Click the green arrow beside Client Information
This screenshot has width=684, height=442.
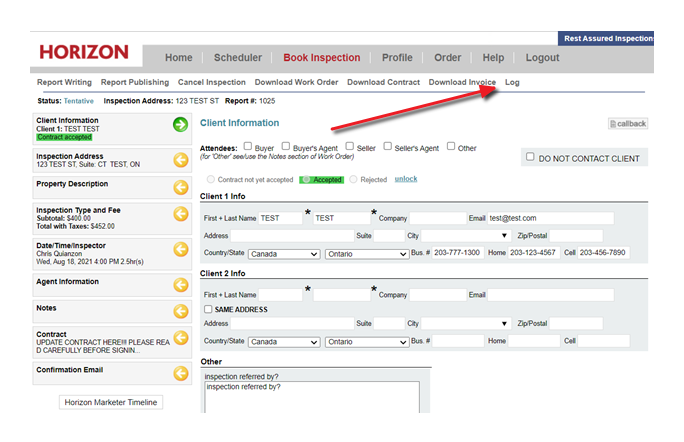(180, 125)
